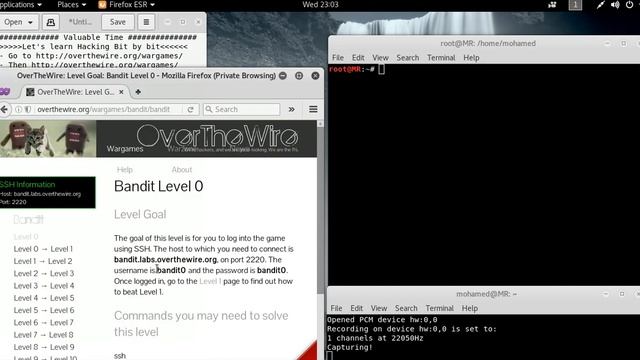Click the top bar pen recorder icon
Screen dimensions: 640x360
pos(600,4)
